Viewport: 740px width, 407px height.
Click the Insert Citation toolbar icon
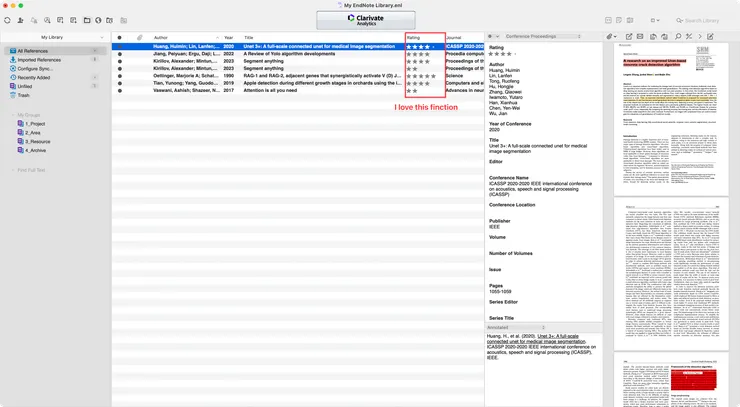tap(73, 20)
